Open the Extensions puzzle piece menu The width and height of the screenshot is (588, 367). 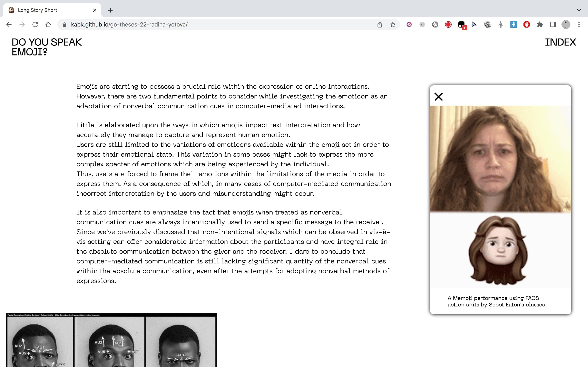[x=540, y=24]
